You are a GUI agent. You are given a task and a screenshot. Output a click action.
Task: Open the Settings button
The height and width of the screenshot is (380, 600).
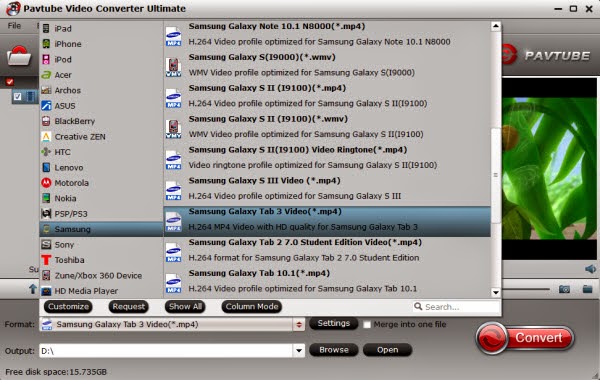click(333, 323)
